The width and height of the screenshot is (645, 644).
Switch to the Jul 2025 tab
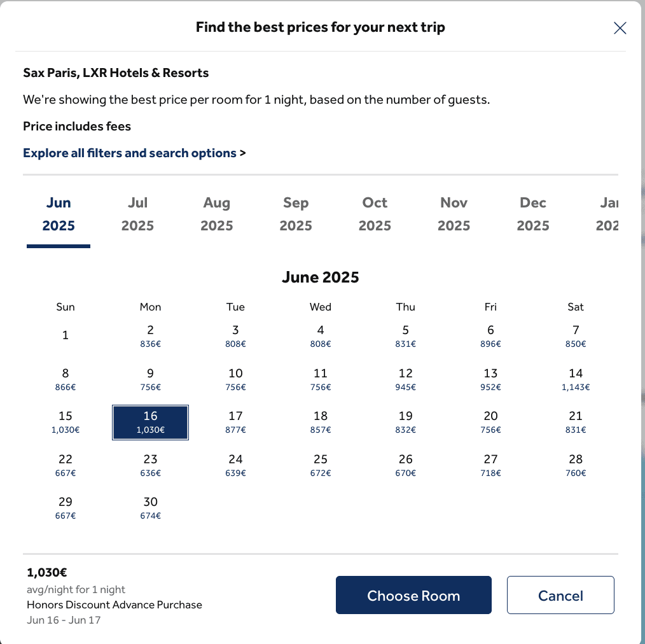[x=137, y=213]
